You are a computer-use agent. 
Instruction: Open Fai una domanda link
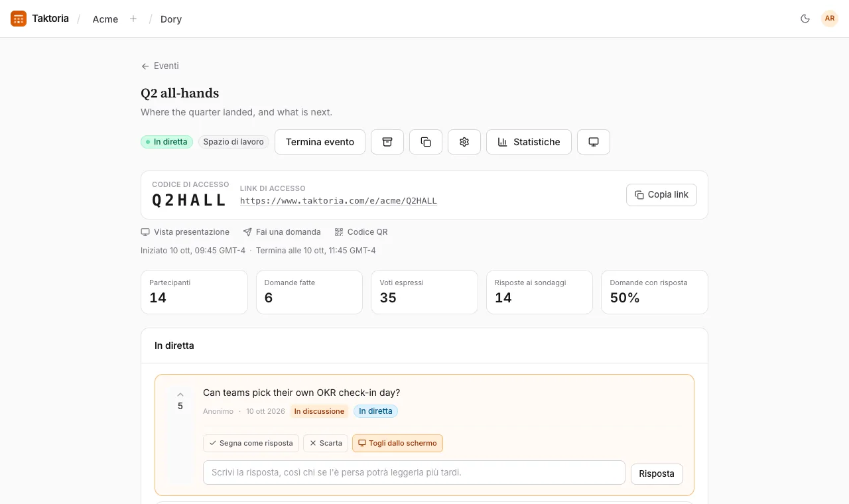coord(282,232)
